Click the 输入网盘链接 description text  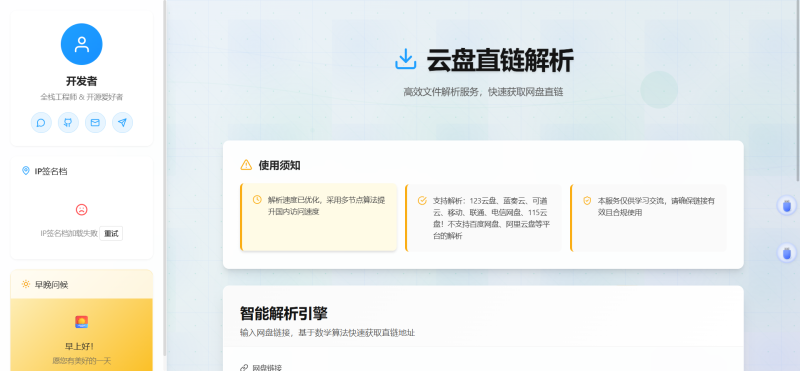tap(328, 333)
